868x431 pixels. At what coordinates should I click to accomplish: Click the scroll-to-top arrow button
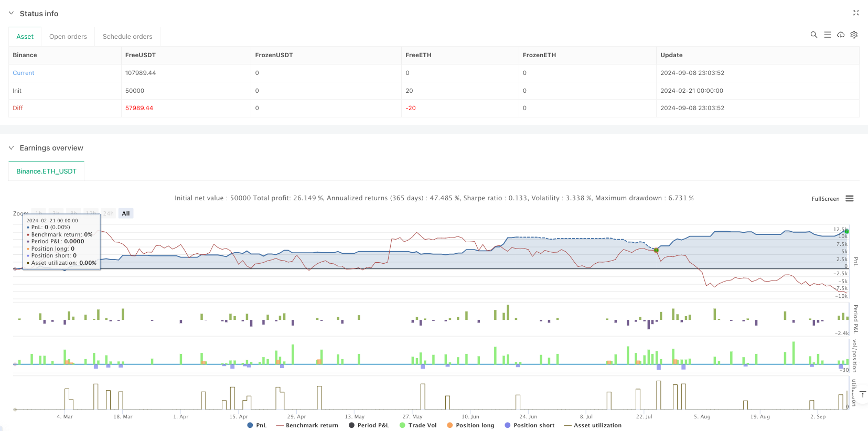[862, 394]
